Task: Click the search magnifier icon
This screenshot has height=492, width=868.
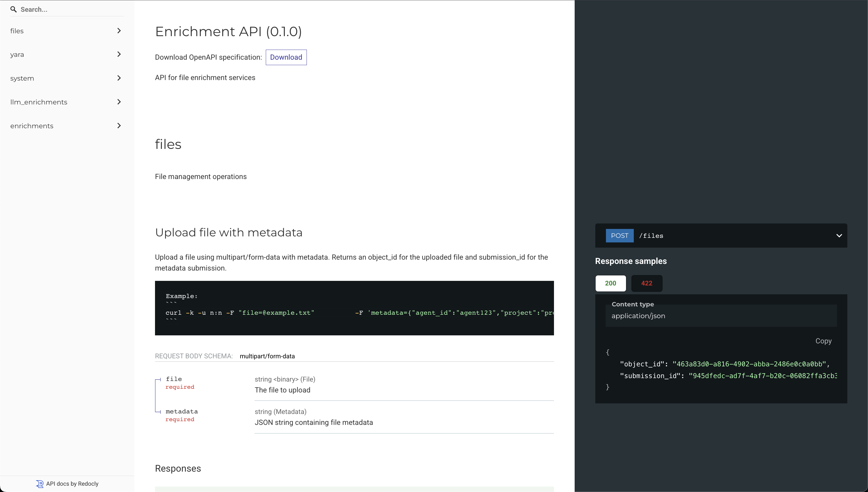Action: pos(13,9)
